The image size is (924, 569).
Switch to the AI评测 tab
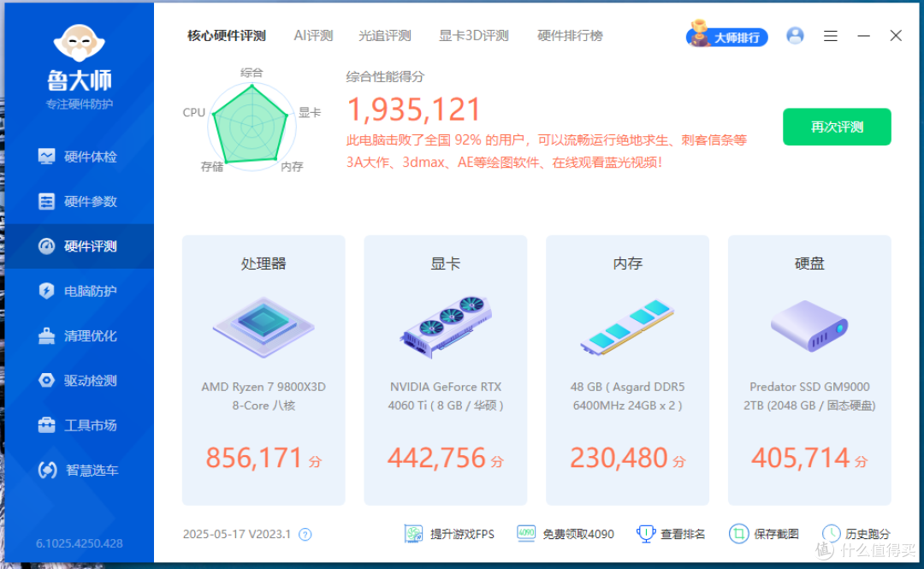[313, 36]
